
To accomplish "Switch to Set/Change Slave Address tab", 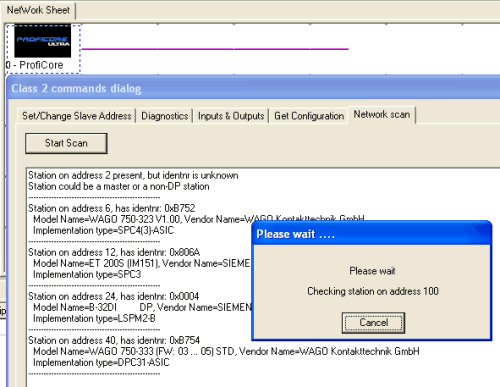I will pos(76,116).
